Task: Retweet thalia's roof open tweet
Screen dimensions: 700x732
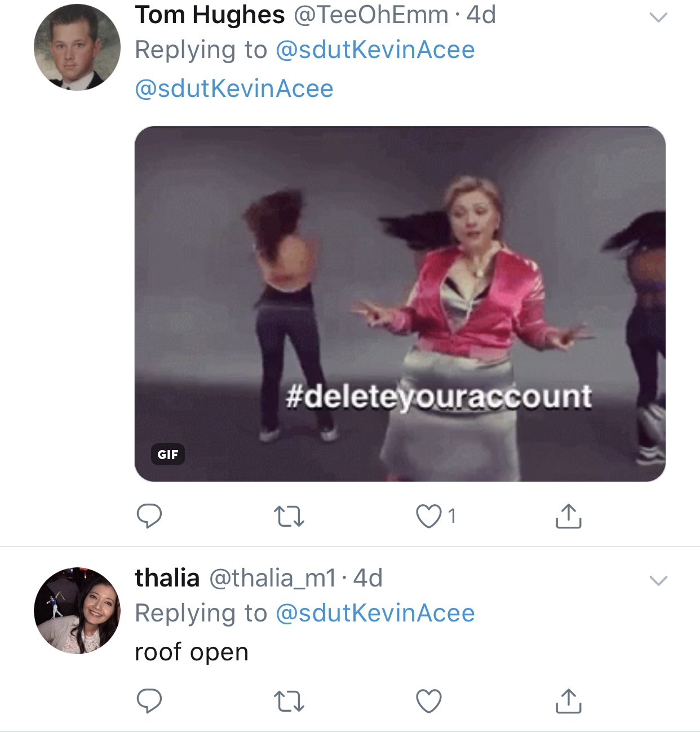Action: point(289,701)
